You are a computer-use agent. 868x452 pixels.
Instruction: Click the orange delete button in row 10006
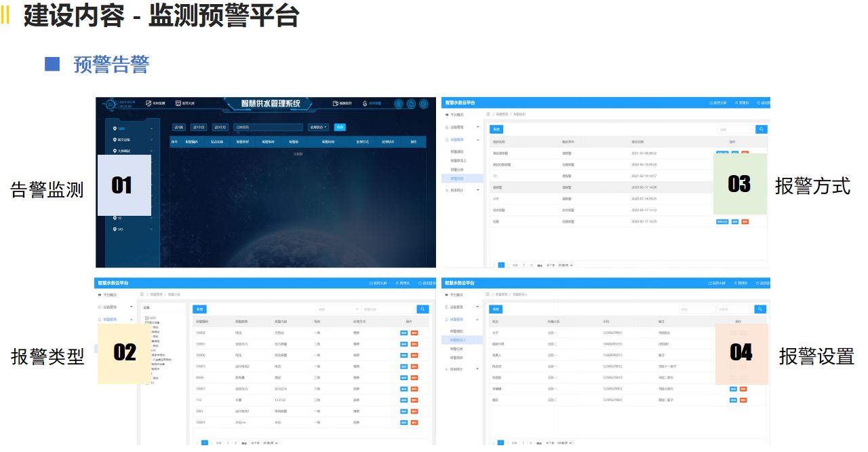(414, 355)
